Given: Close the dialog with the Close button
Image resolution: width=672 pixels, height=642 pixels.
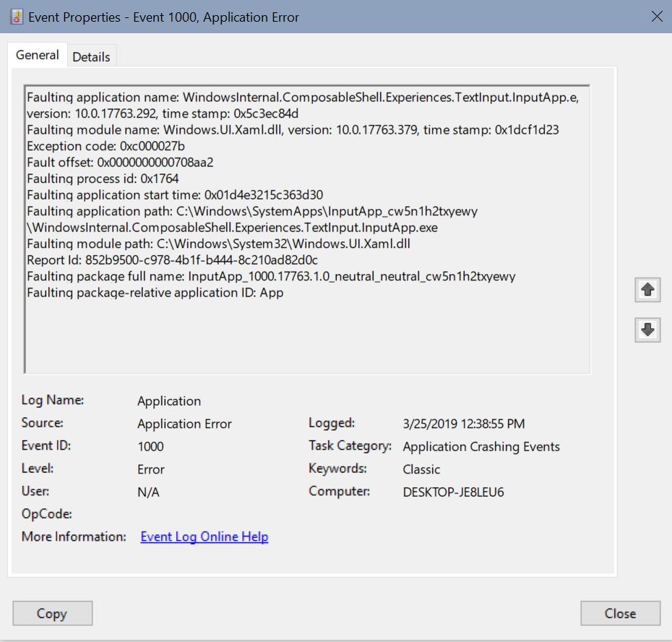Looking at the screenshot, I should click(x=620, y=613).
